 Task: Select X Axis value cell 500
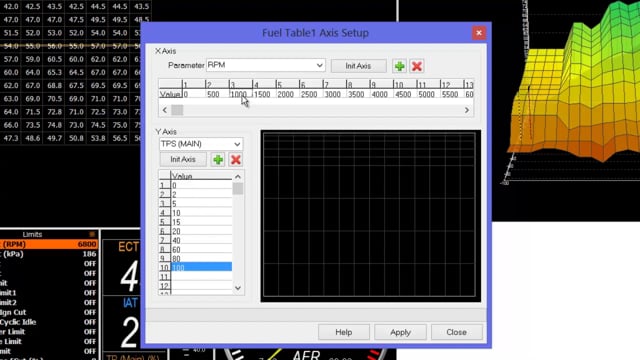(x=218, y=94)
